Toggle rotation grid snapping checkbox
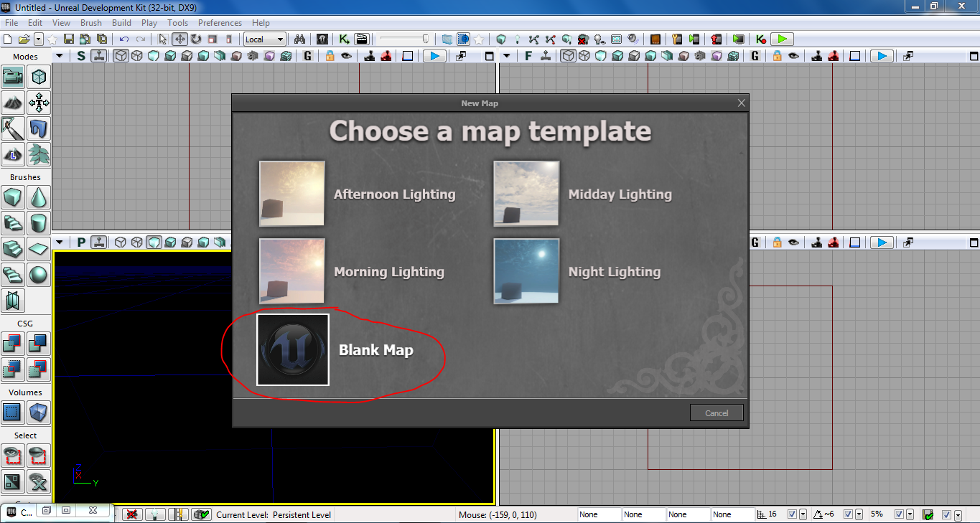Image resolution: width=980 pixels, height=523 pixels. click(x=848, y=514)
